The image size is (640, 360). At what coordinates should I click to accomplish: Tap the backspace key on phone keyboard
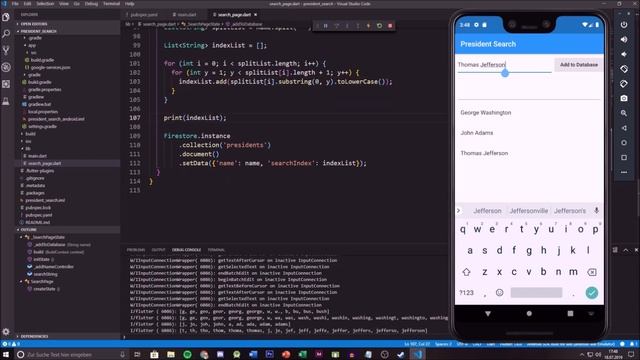coord(592,272)
